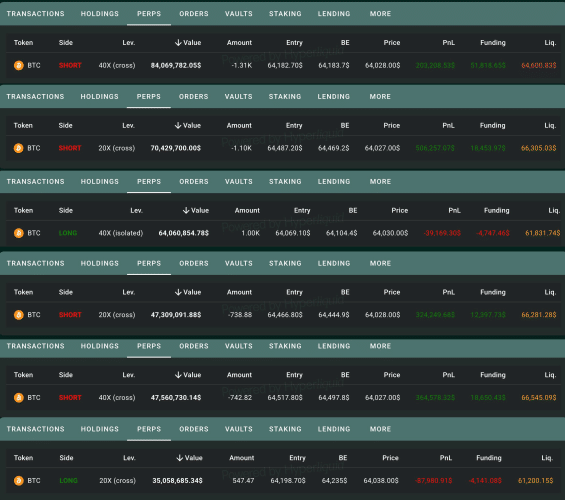Click the liquidation price 66,545.09$
This screenshot has height=500, width=565.
coord(539,398)
